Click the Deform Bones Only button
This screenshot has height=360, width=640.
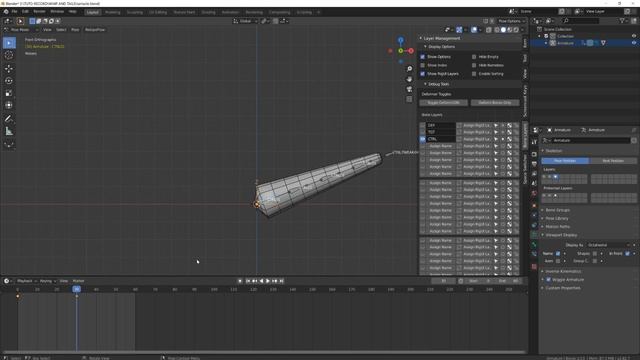[495, 103]
